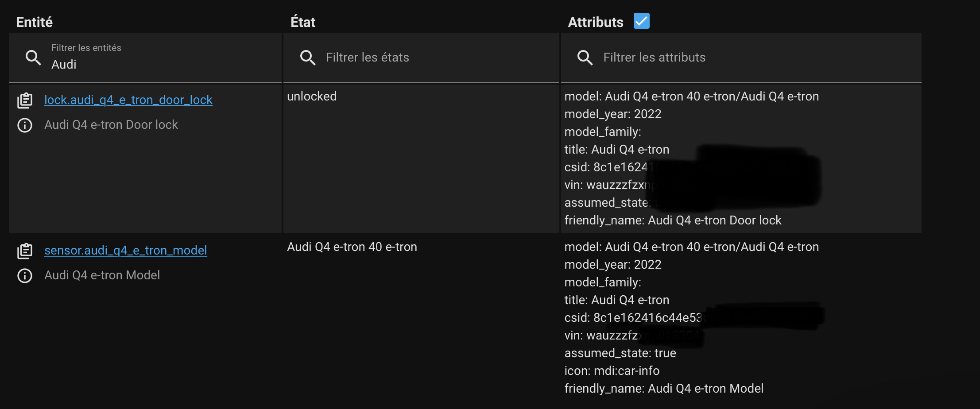980x409 pixels.
Task: Open info for Audi Q4 e-tron Door lock
Action: point(25,125)
